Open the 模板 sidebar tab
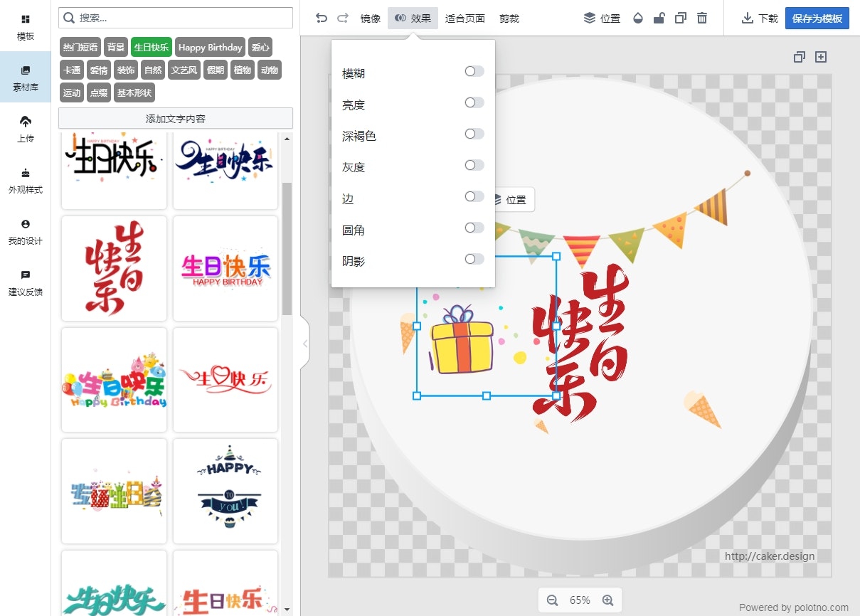Screen dimensions: 860x616 click(x=26, y=27)
